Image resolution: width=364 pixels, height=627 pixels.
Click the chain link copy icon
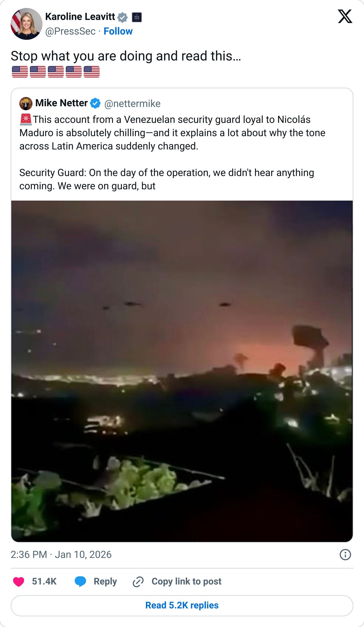click(x=138, y=582)
